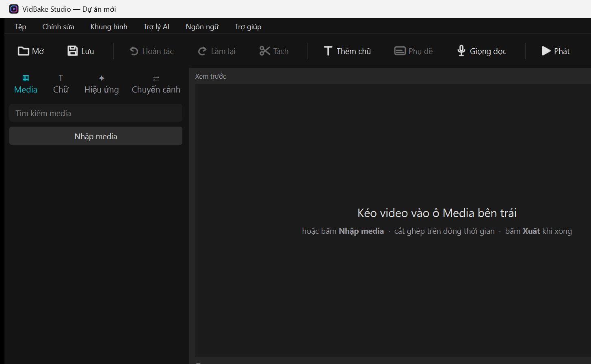
Task: Switch to the Chữ tab
Action: [x=61, y=84]
